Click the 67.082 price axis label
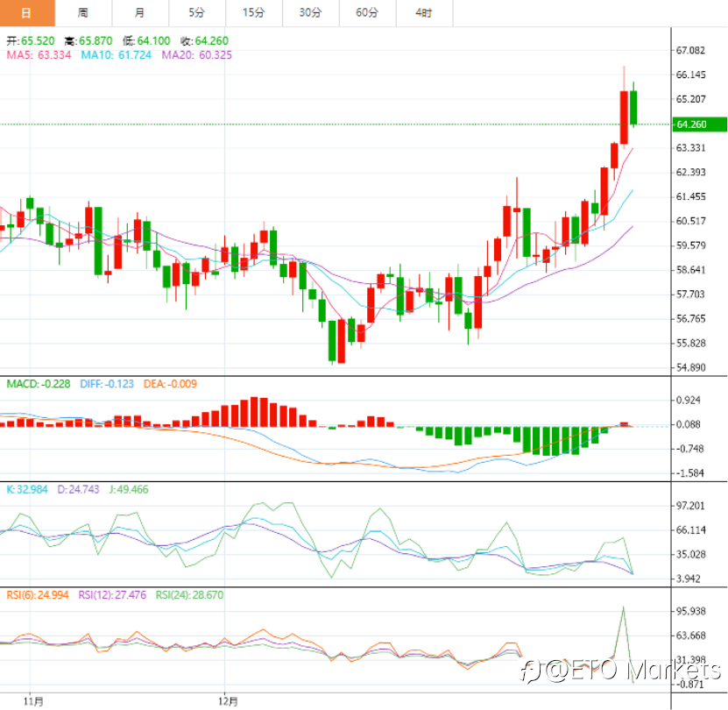The height and width of the screenshot is (710, 728). pos(691,50)
